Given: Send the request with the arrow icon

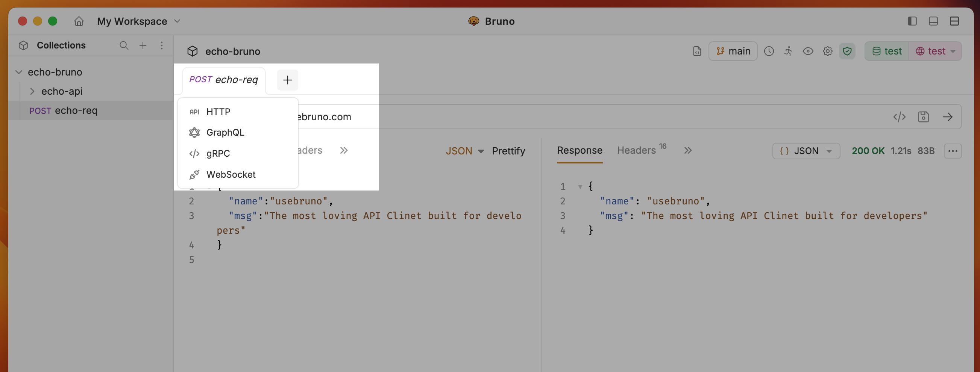Looking at the screenshot, I should click(x=948, y=116).
